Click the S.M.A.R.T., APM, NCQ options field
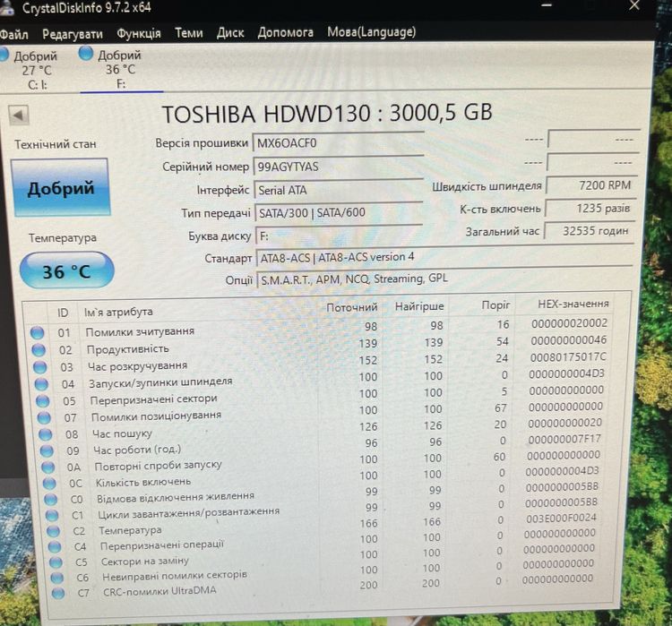Image resolution: width=672 pixels, height=626 pixels. tap(444, 279)
